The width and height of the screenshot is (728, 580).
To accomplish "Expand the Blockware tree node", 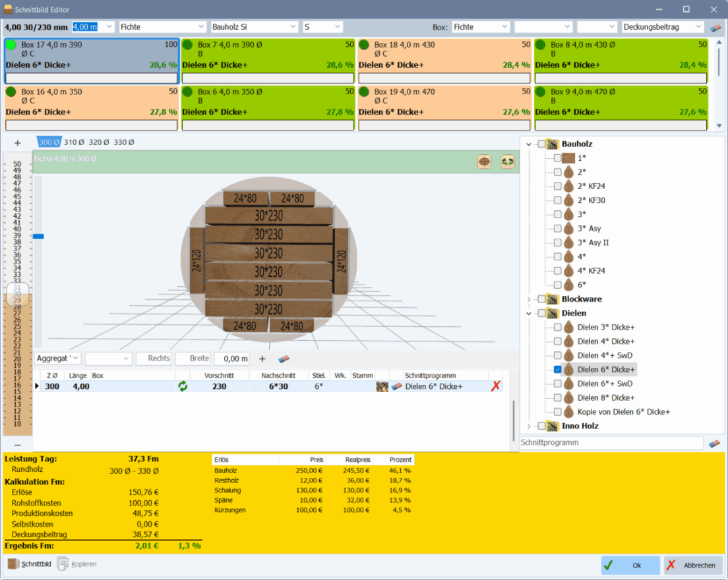I will click(529, 299).
